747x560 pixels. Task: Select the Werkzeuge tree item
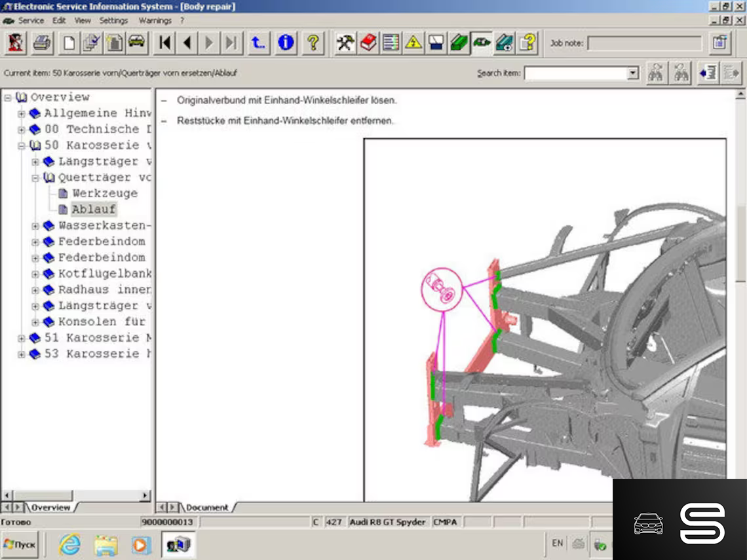pos(105,194)
